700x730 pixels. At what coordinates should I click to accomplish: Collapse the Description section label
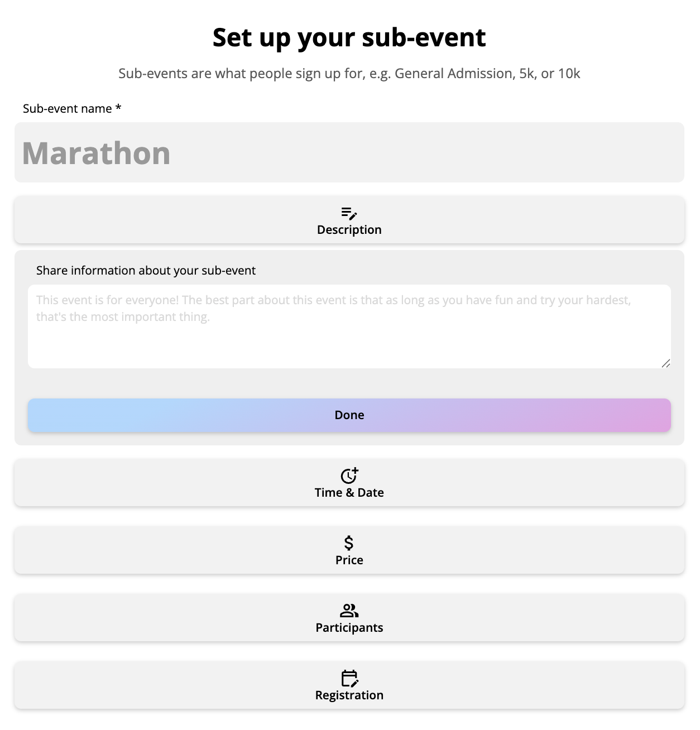tap(349, 230)
